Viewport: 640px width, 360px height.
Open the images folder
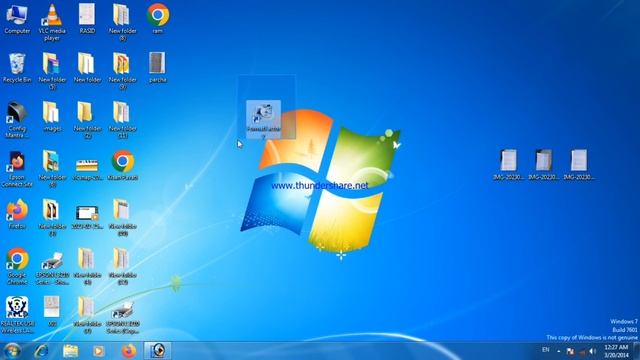point(52,117)
